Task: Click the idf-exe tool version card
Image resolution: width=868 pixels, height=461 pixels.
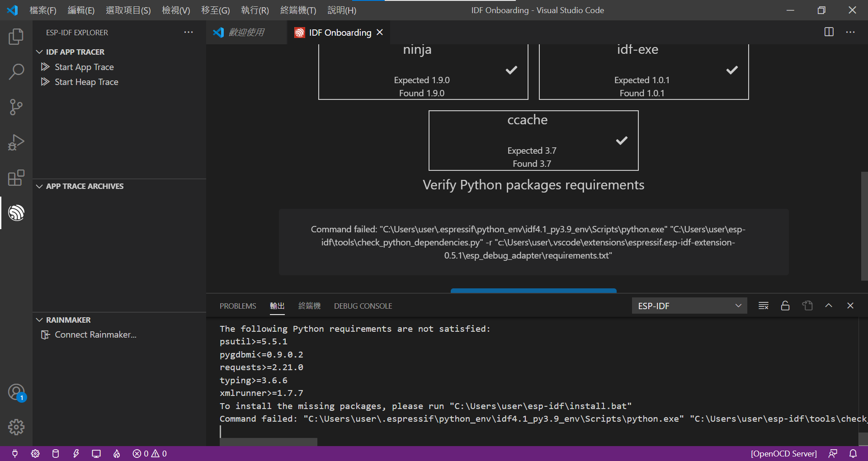Action: pos(644,71)
